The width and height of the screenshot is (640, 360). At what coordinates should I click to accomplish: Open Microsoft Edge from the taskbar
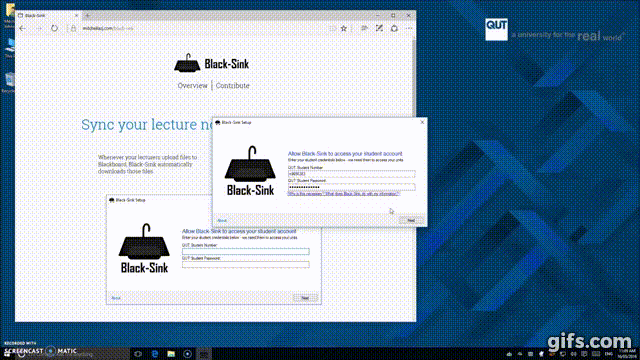pyautogui.click(x=155, y=354)
